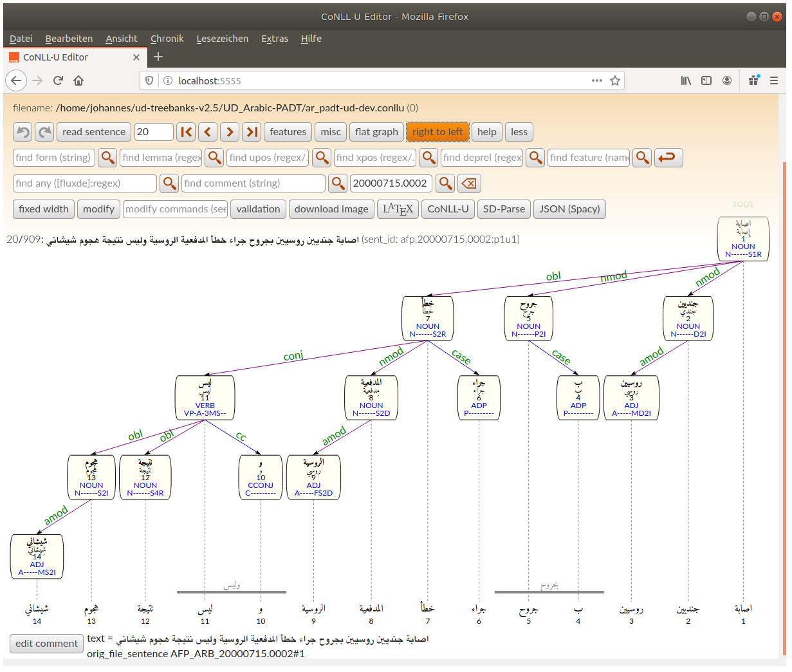Open the Chronik menu
The image size is (792, 672).
tap(167, 39)
